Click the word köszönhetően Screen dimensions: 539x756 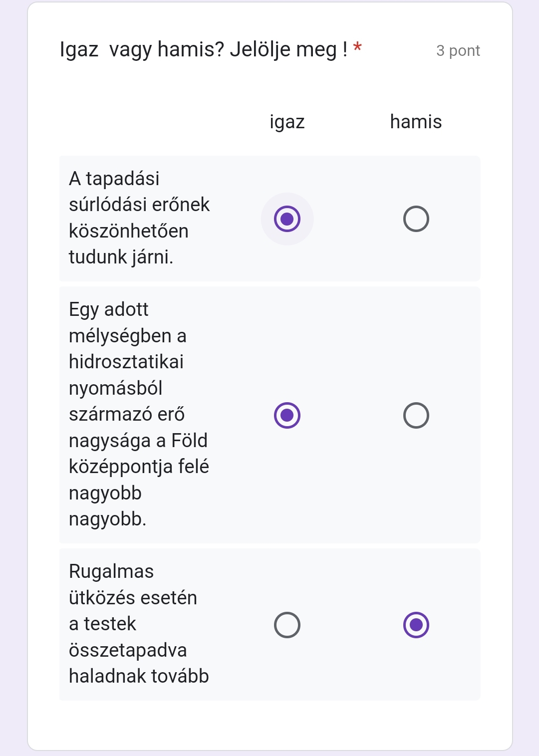[129, 231]
